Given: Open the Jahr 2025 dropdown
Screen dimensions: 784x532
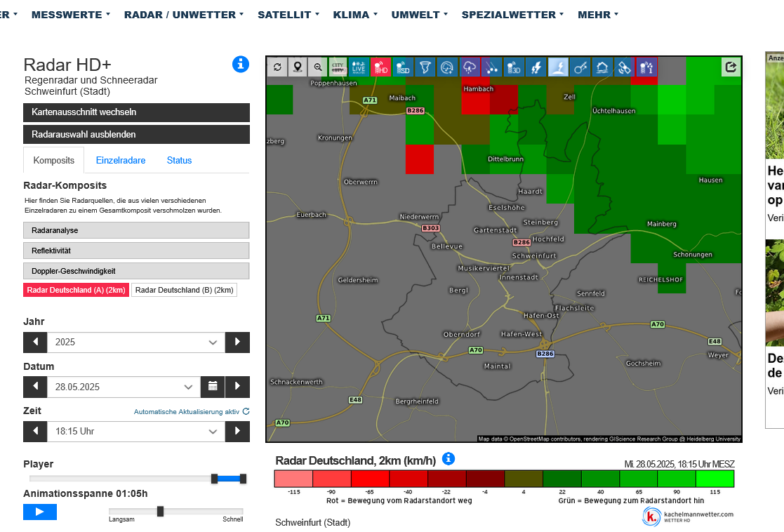Looking at the screenshot, I should [x=135, y=343].
